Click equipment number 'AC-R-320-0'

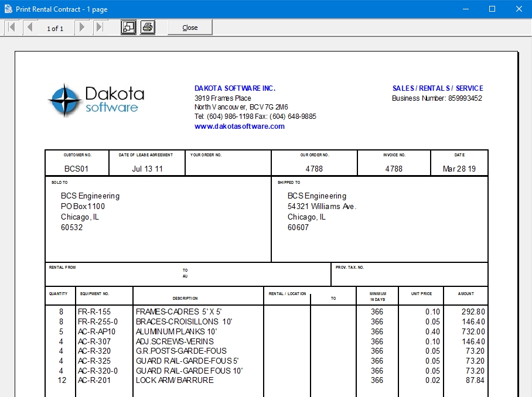[x=98, y=371]
